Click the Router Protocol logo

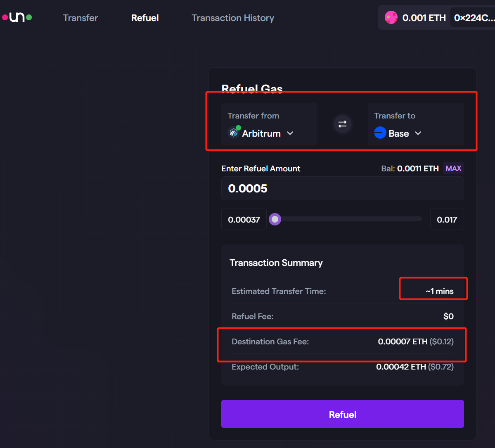tap(17, 17)
